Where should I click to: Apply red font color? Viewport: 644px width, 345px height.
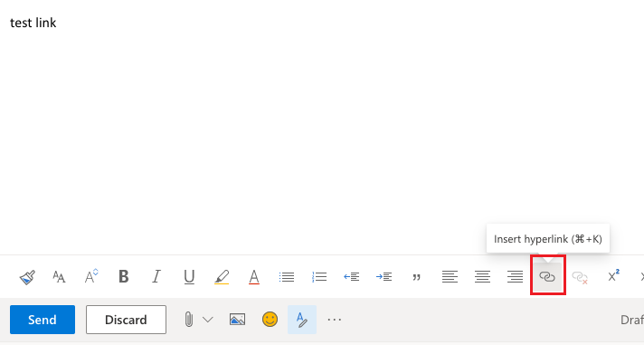point(254,277)
